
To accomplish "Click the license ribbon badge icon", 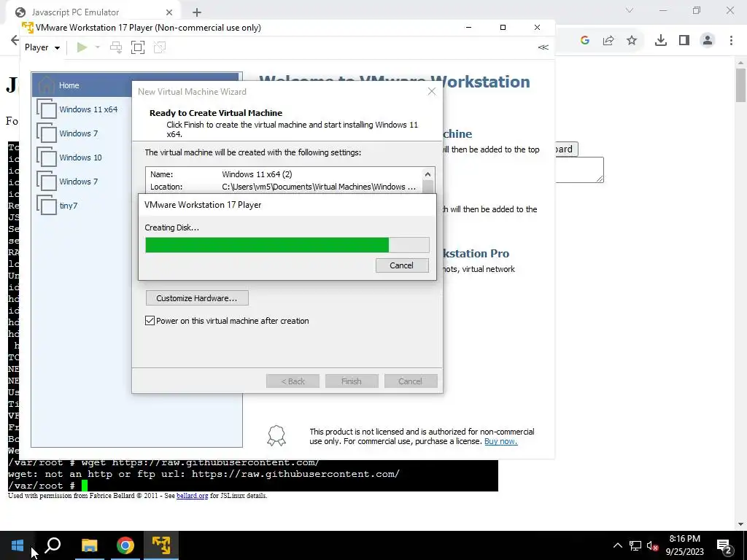I will (276, 435).
